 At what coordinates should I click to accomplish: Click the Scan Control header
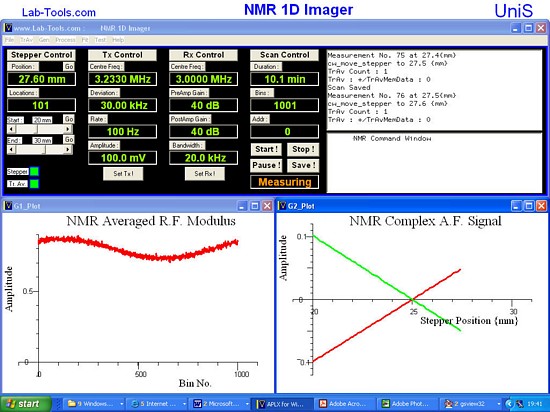pyautogui.click(x=284, y=55)
